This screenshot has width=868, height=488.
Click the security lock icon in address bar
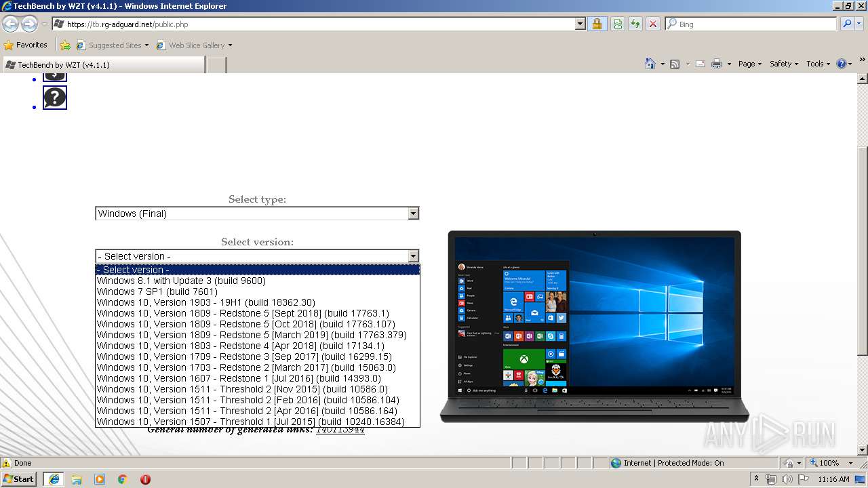[597, 24]
